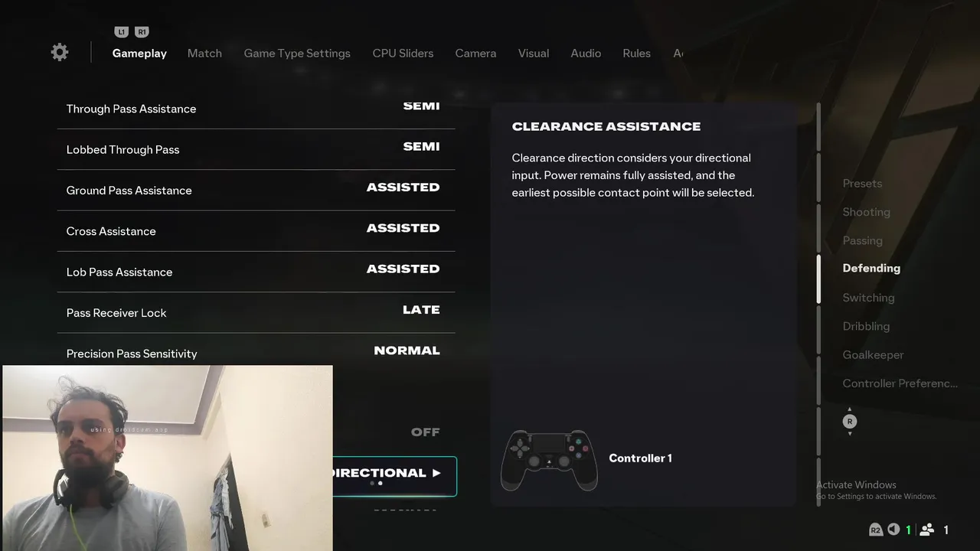Screen dimensions: 980x551
Task: Click the R2 button icon
Action: click(876, 530)
